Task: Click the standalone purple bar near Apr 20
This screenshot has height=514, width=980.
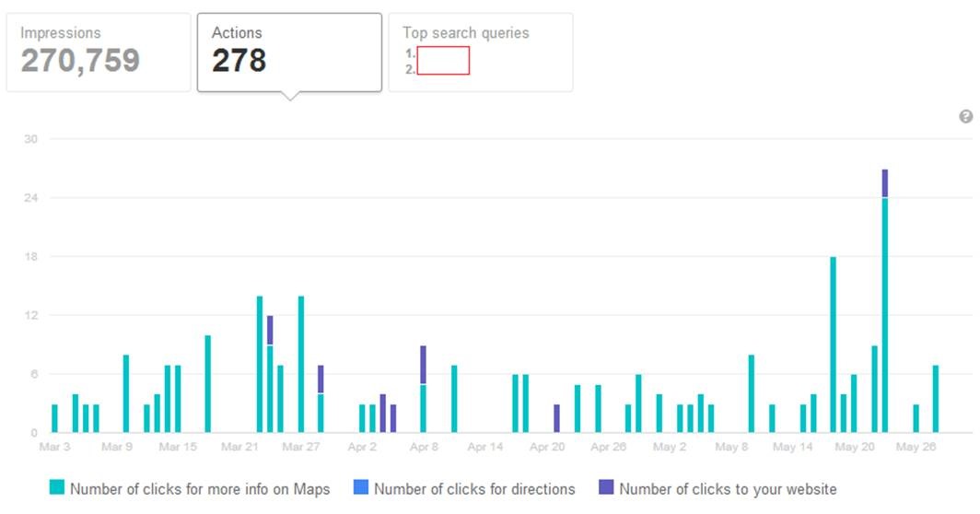Action: pos(557,418)
